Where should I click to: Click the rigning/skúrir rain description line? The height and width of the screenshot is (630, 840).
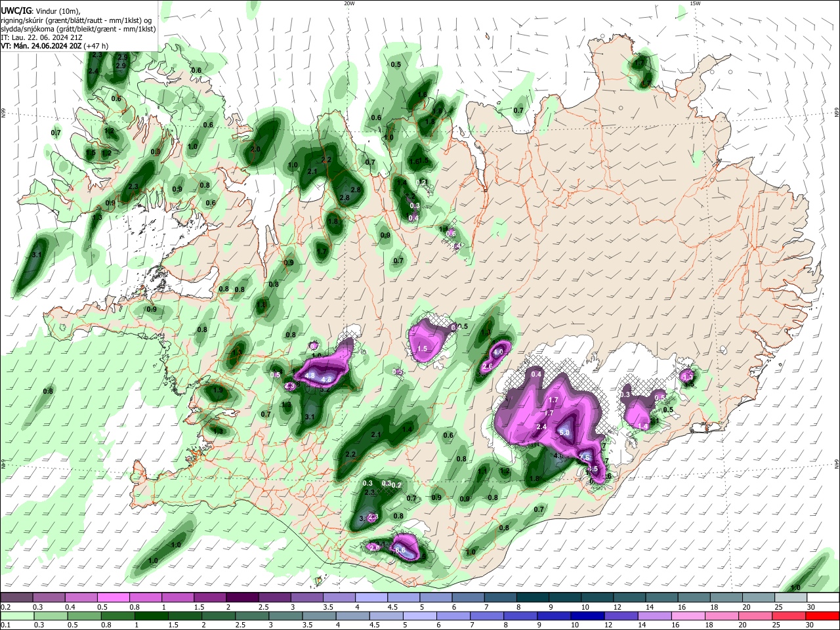pos(76,20)
